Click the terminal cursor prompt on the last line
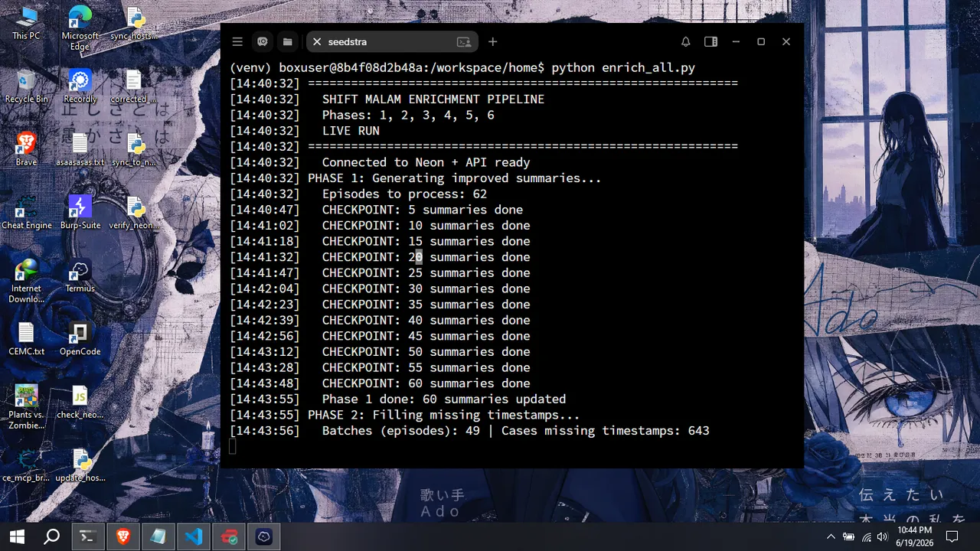Image resolution: width=980 pixels, height=551 pixels. click(x=233, y=446)
